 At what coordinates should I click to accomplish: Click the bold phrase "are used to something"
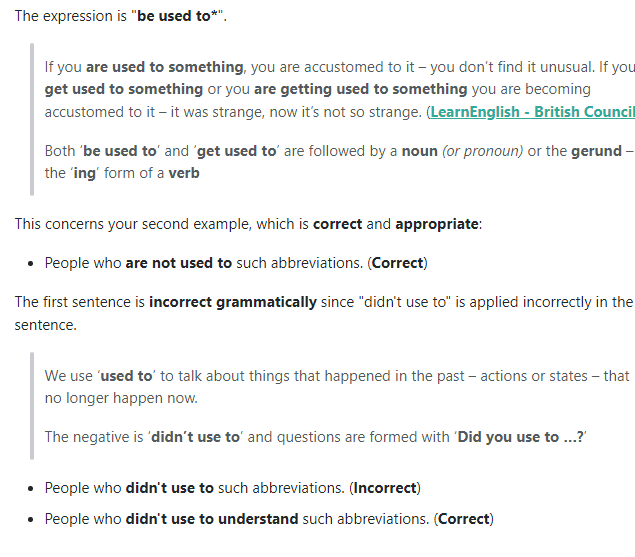164,67
